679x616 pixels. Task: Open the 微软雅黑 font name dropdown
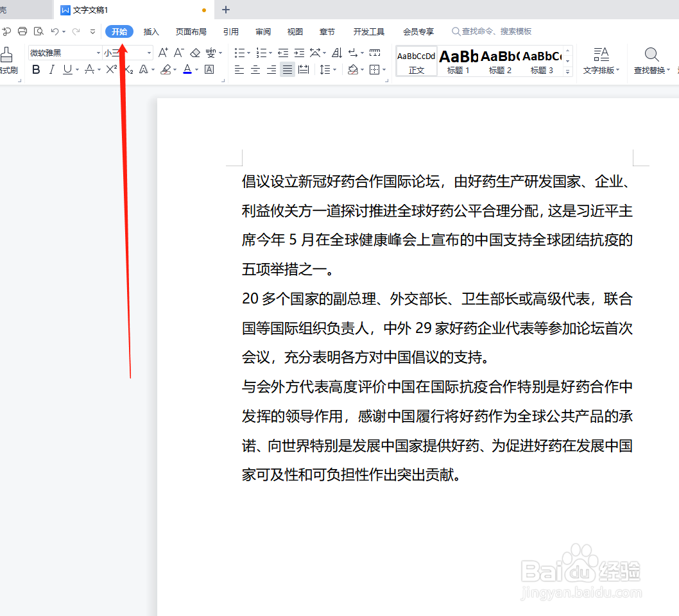pos(98,53)
